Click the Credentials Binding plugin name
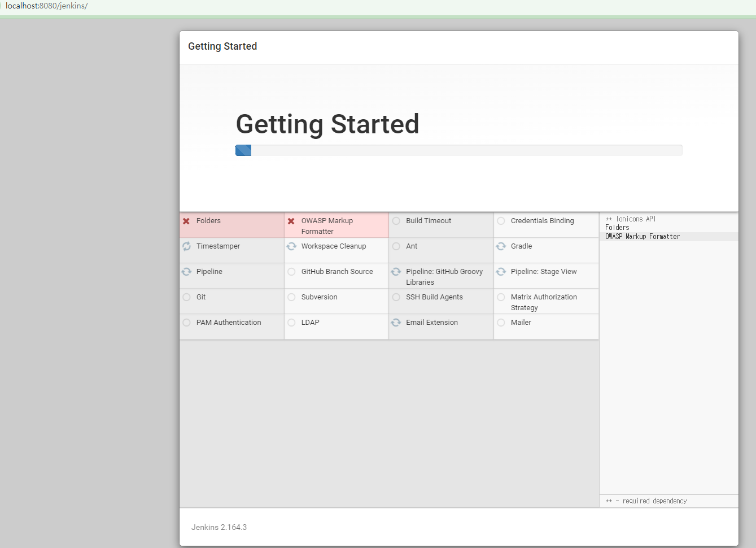The height and width of the screenshot is (548, 756). point(542,221)
